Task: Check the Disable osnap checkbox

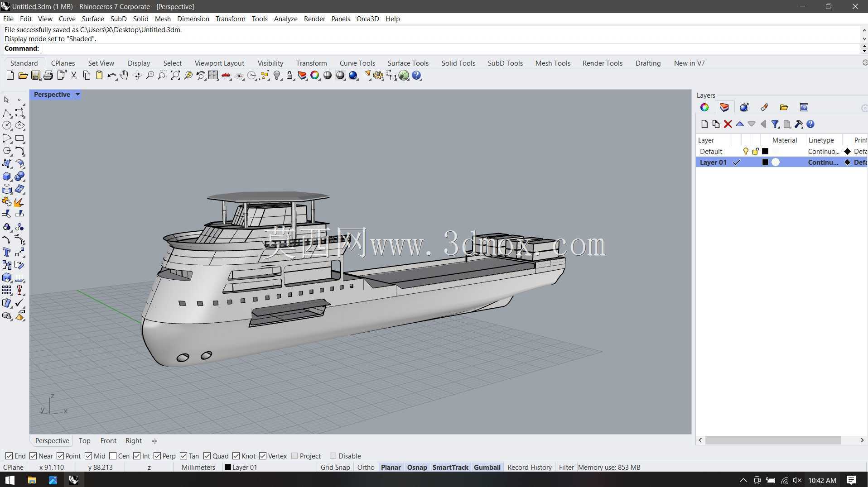Action: coord(333,456)
